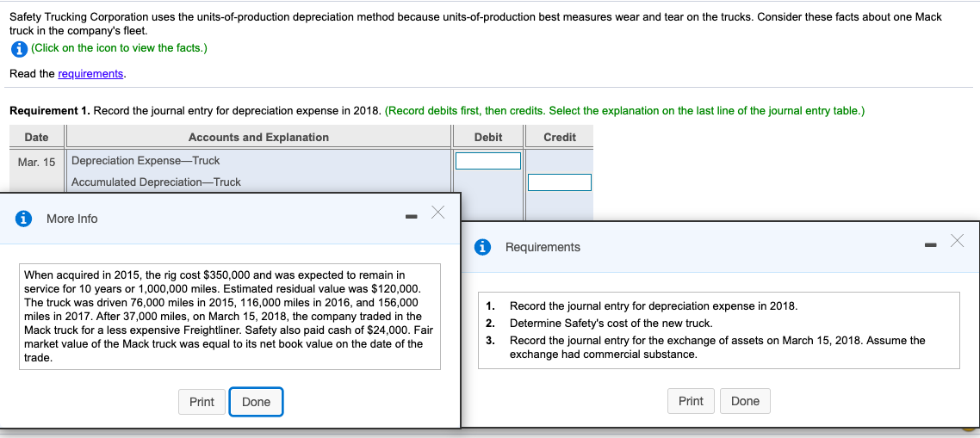Click the Safety Trucking Corporation problem statement
This screenshot has width=980, height=438.
(x=475, y=23)
